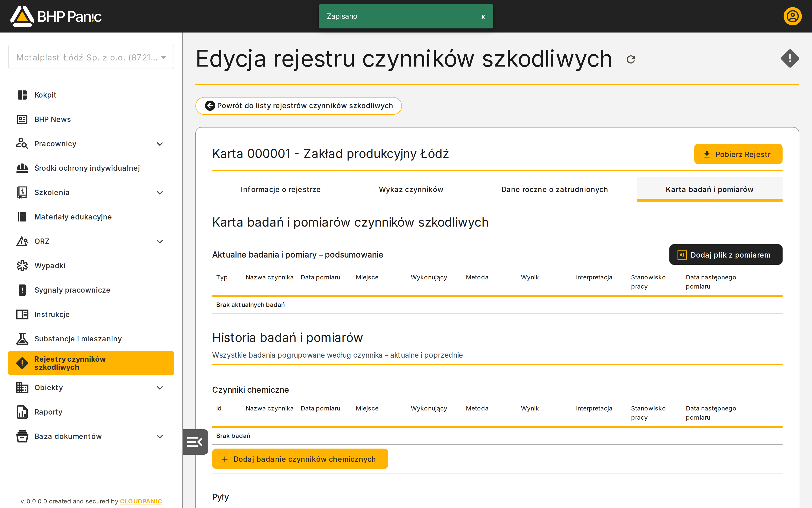Click the Pobierz Rejestr download button
This screenshot has width=812, height=508.
point(738,154)
